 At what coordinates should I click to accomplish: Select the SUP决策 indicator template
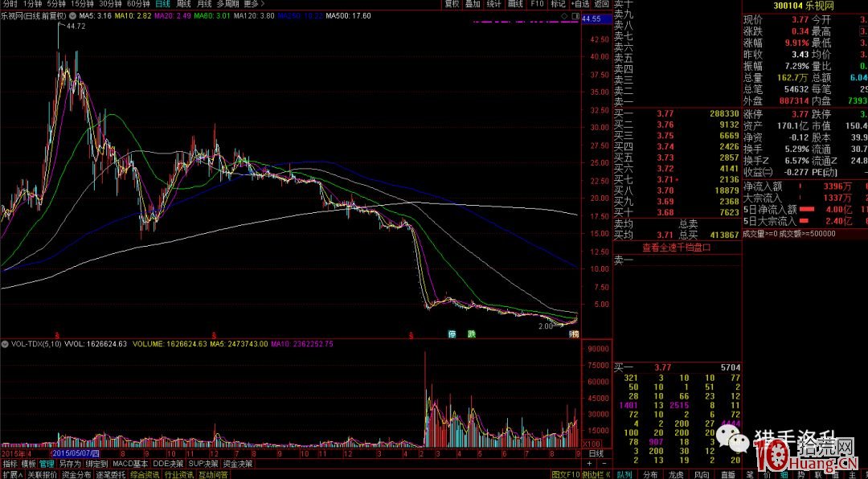203,464
